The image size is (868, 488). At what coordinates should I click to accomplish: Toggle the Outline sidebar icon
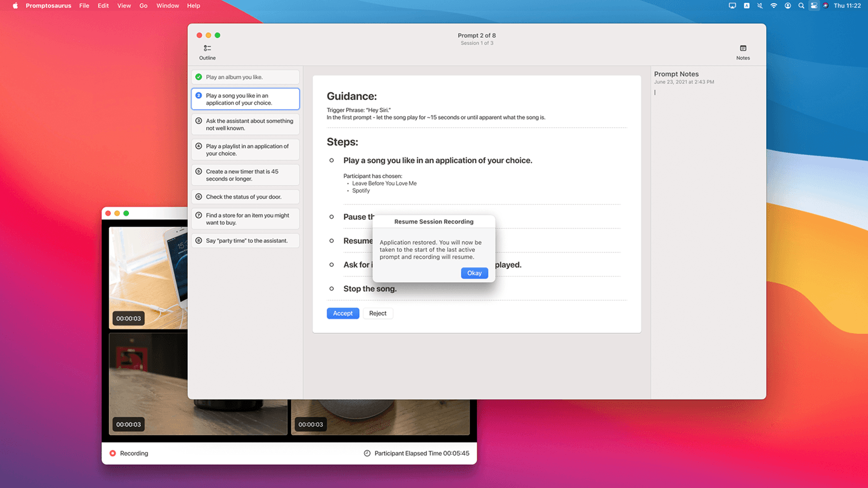pos(207,48)
